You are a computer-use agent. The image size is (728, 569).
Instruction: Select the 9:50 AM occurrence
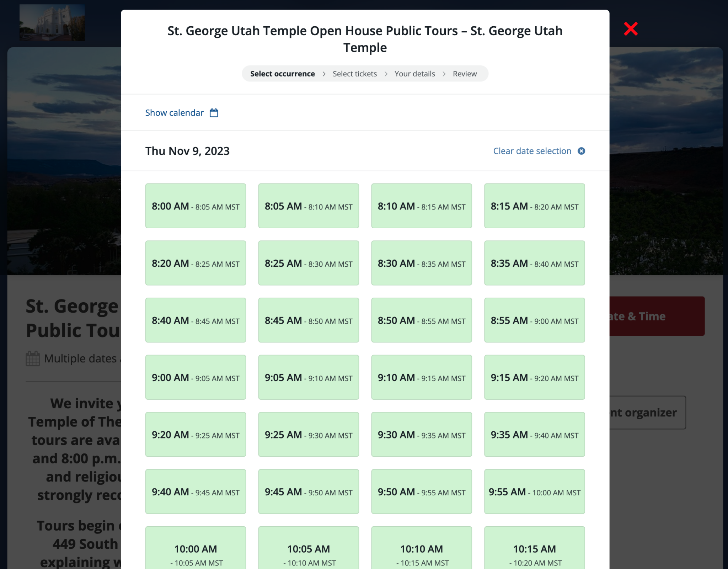[x=422, y=491]
